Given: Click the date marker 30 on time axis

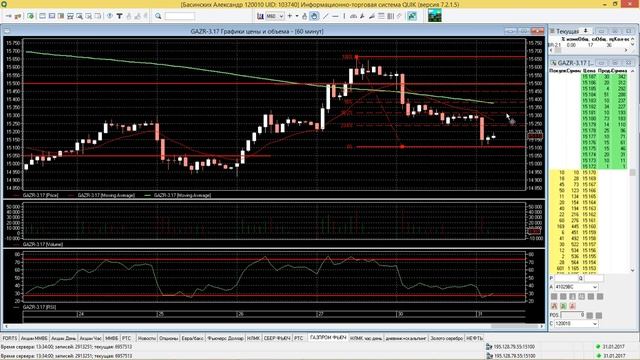Looking at the screenshot, I should [x=400, y=314].
